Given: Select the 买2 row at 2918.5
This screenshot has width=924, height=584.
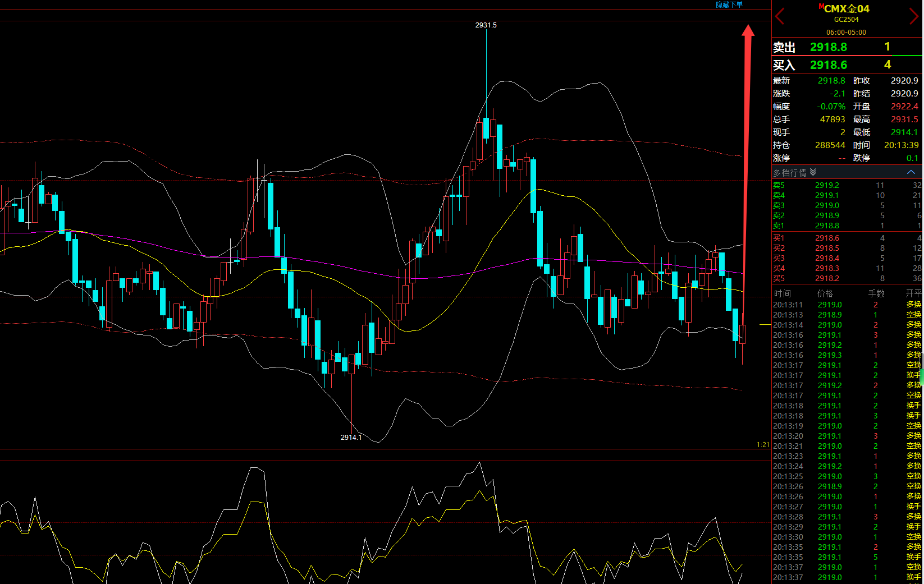Looking at the screenshot, I should [x=847, y=248].
